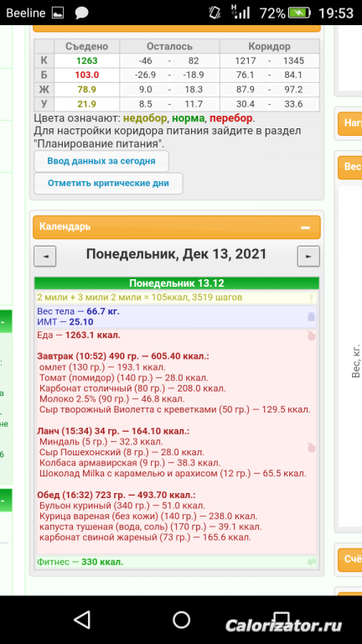
Task: Open the chat bubble notification icon
Action: tap(81, 13)
